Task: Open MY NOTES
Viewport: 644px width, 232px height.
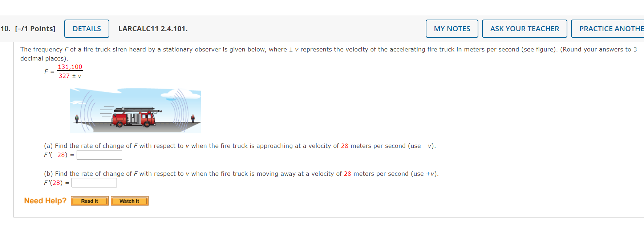Action: [451, 28]
